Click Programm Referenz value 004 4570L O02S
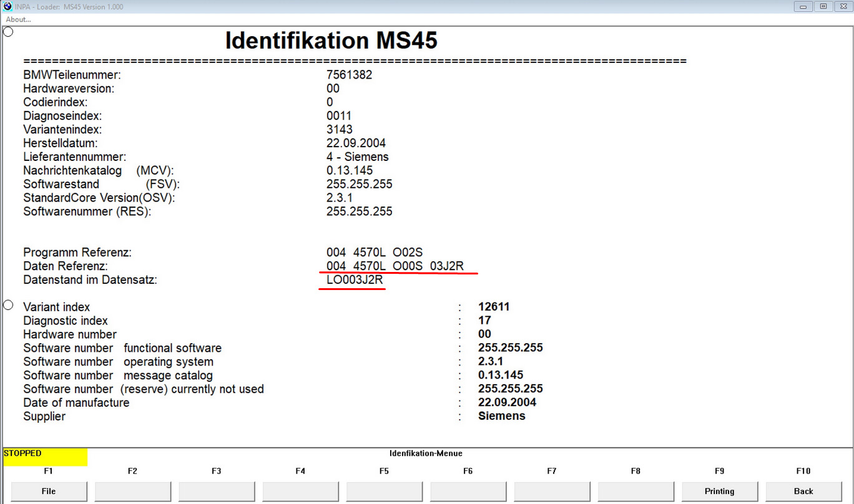Viewport: 854px width, 504px height. [x=375, y=253]
